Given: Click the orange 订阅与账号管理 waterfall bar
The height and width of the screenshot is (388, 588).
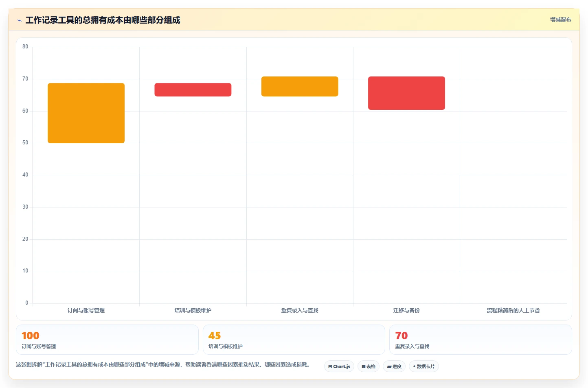Looking at the screenshot, I should pos(86,113).
